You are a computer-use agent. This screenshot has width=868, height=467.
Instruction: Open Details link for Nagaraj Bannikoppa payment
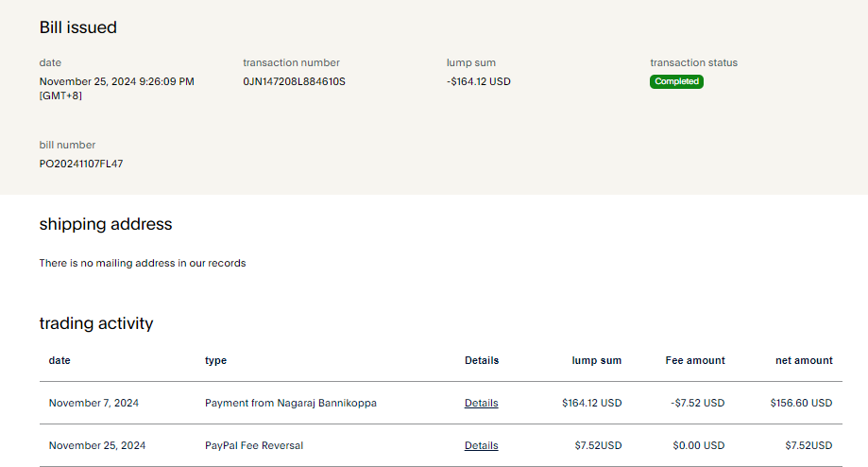[481, 403]
